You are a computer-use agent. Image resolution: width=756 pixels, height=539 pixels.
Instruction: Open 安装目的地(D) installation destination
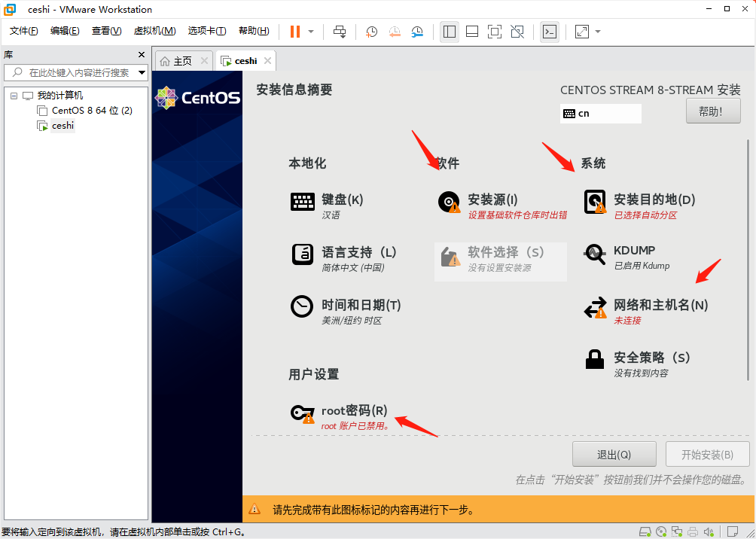639,206
